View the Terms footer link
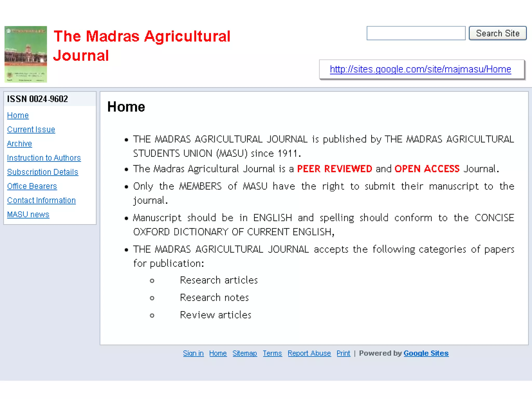The image size is (532, 399). point(272,353)
